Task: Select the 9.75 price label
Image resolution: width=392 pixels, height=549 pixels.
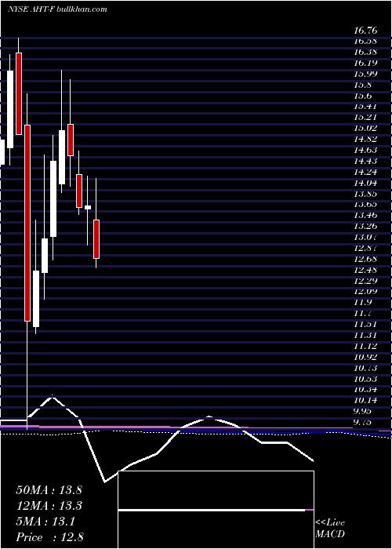Action: click(x=364, y=422)
